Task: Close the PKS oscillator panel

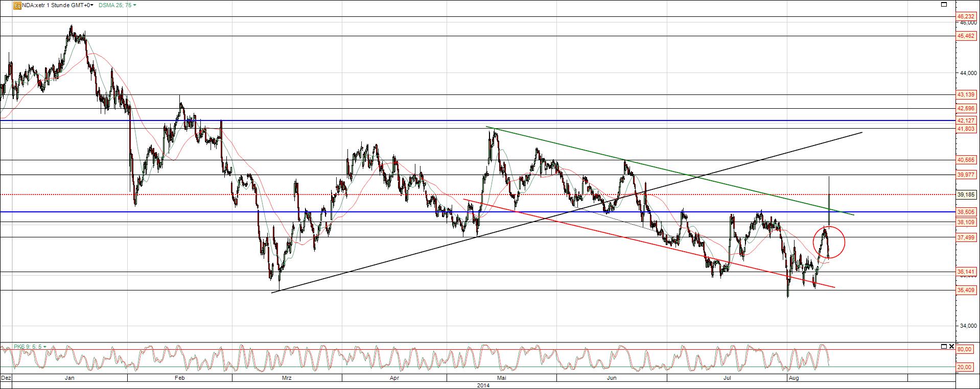Action: (x=951, y=346)
